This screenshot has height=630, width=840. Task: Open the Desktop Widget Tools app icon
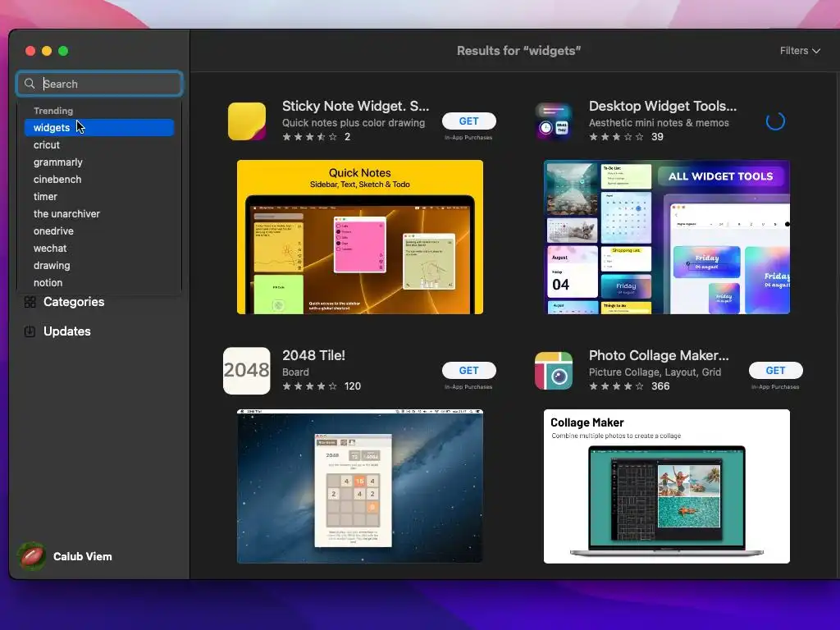click(x=554, y=121)
